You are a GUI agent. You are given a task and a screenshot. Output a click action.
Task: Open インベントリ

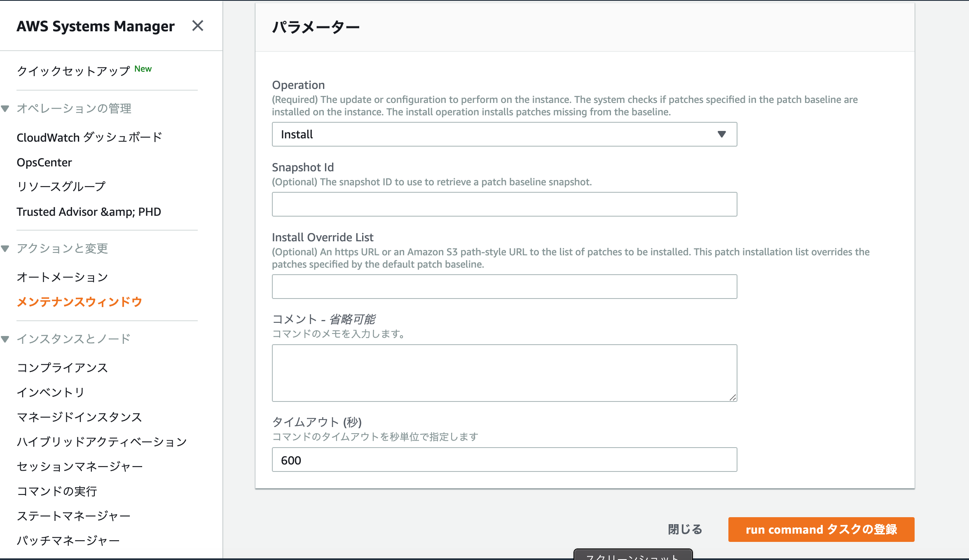click(x=51, y=392)
